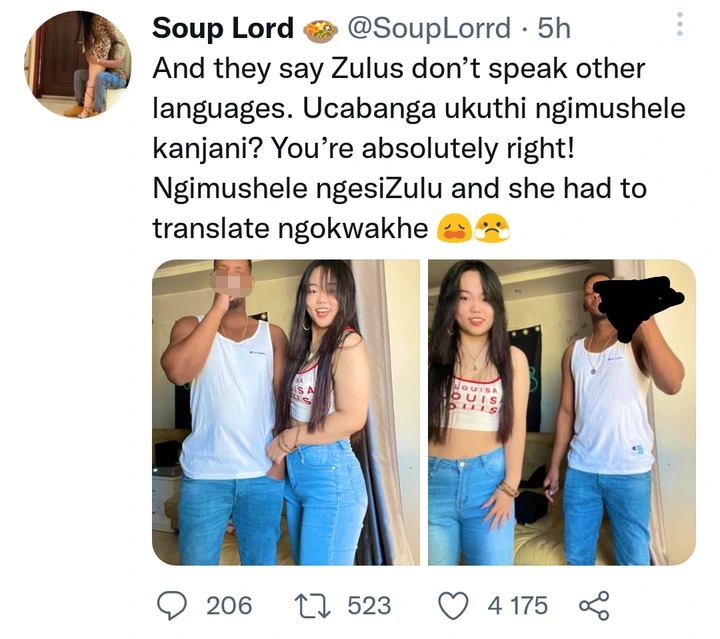
Task: View the 523 retweets count
Action: 369,605
